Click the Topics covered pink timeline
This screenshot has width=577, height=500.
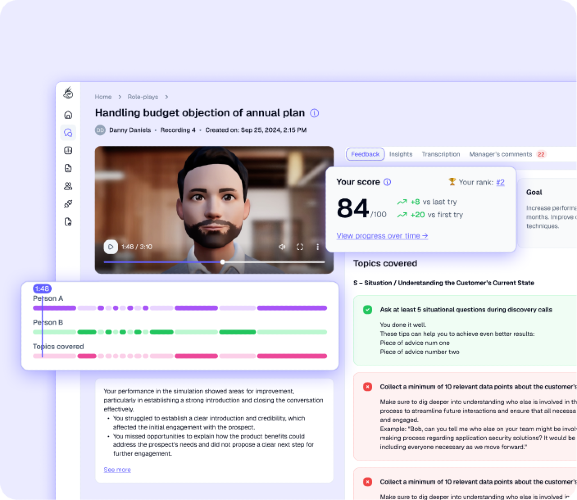(180, 356)
